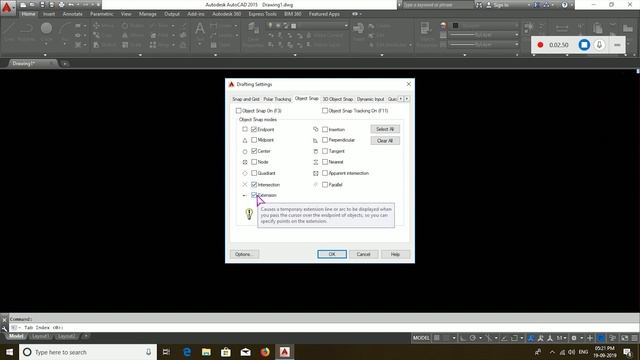Screen dimensions: 640x360
Task: Uncheck the Endpoint snap mode
Action: coord(254,129)
